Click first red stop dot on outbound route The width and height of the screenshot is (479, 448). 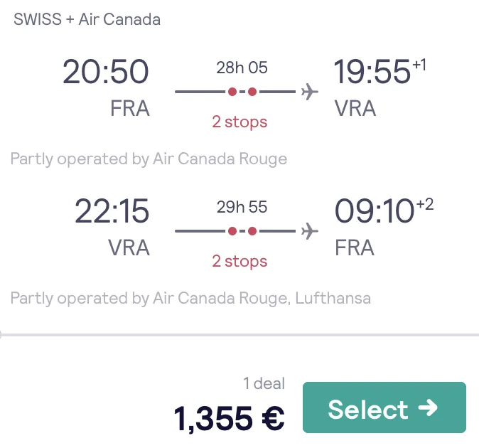click(x=232, y=92)
